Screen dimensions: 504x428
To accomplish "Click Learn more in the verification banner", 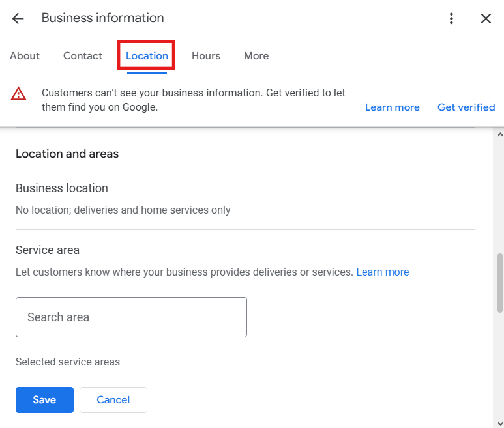I will [392, 107].
